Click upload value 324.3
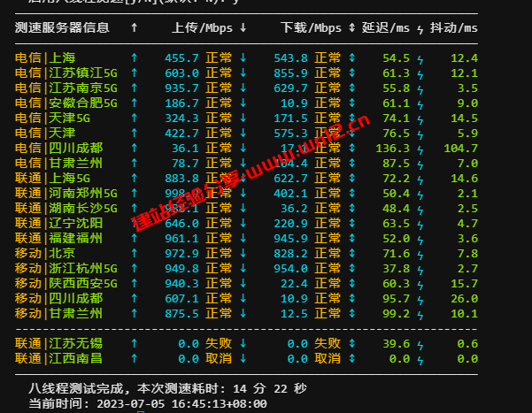This screenshot has height=413, width=532. [181, 119]
